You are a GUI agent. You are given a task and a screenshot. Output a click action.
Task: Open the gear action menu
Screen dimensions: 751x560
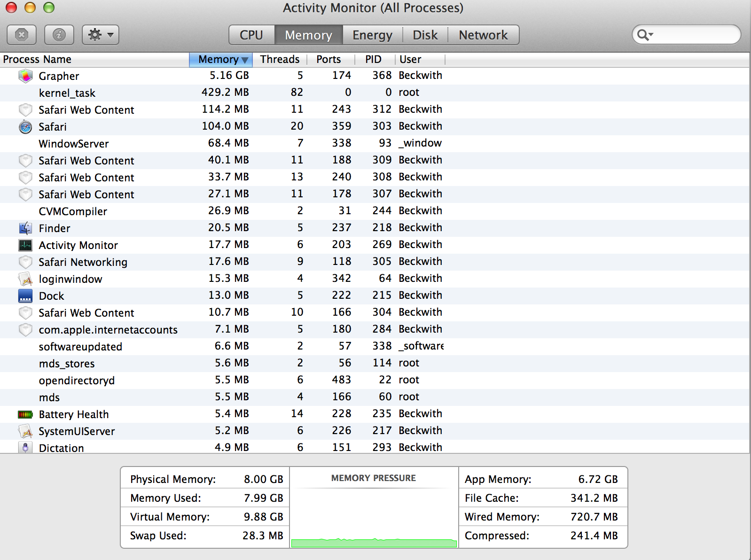click(101, 35)
